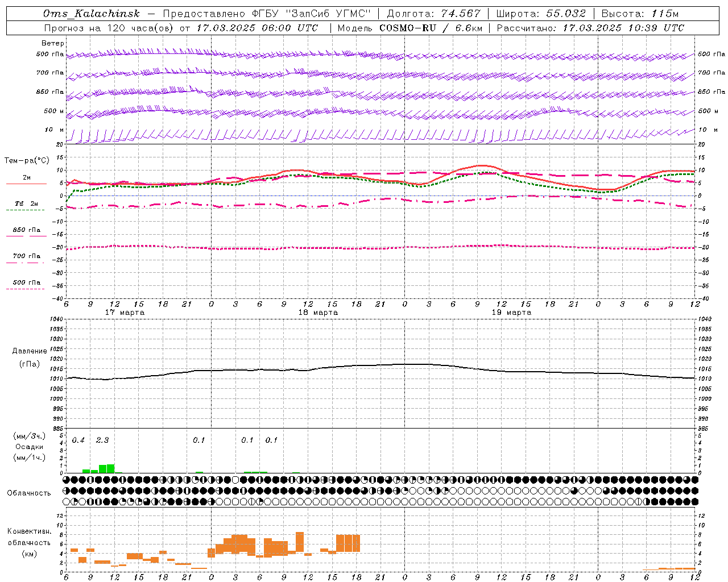Select the (км) convective cloud height unit
728x582 pixels.
(x=30, y=554)
